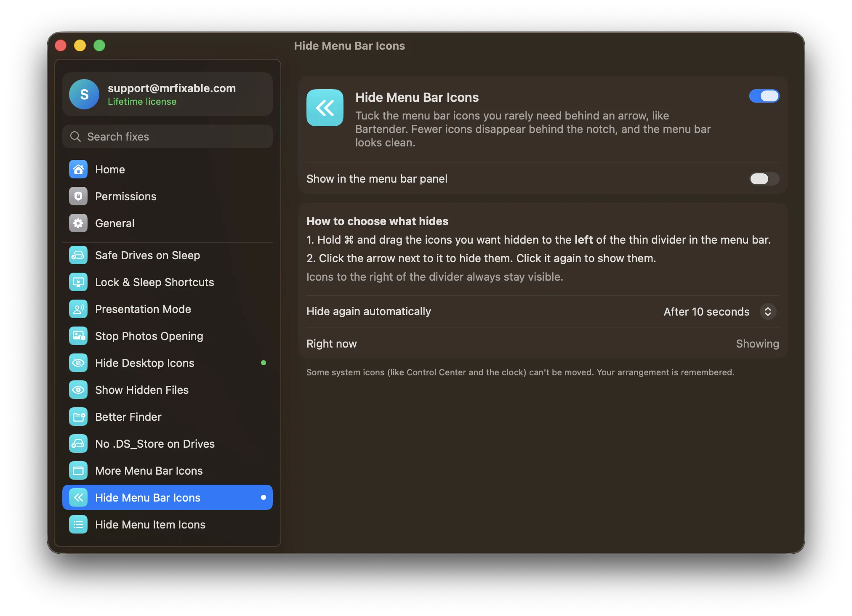Click the Right now label

(331, 344)
